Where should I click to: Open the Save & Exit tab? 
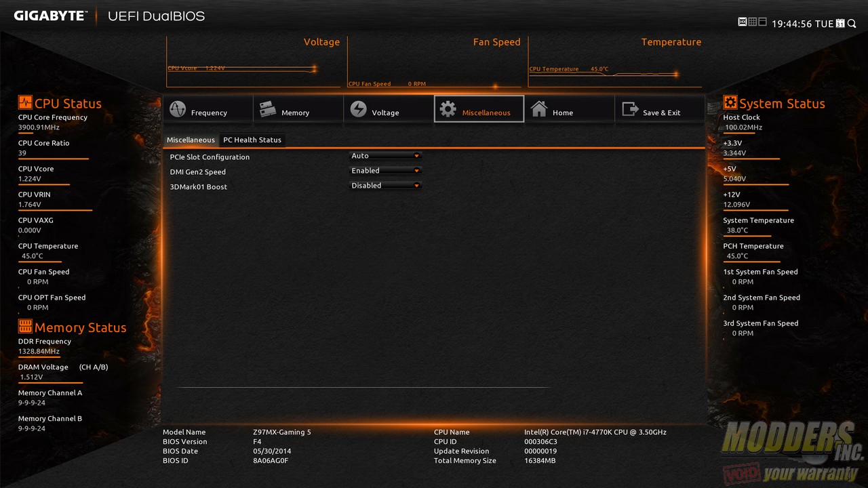pos(659,109)
